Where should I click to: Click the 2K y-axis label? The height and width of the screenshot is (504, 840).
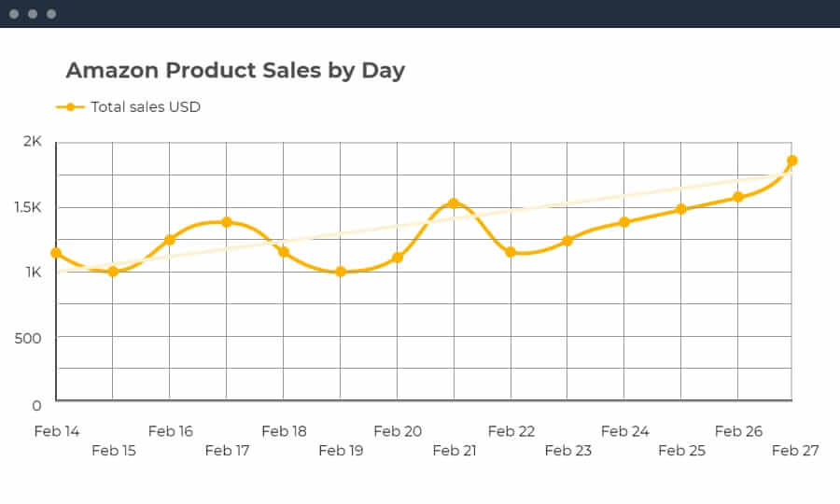(33, 142)
